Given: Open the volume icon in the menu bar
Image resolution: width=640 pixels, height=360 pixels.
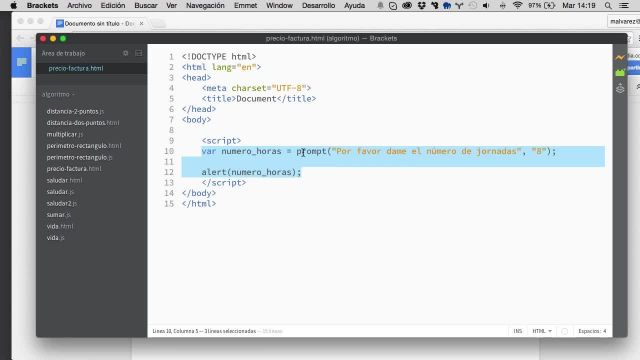Looking at the screenshot, I should (486, 6).
